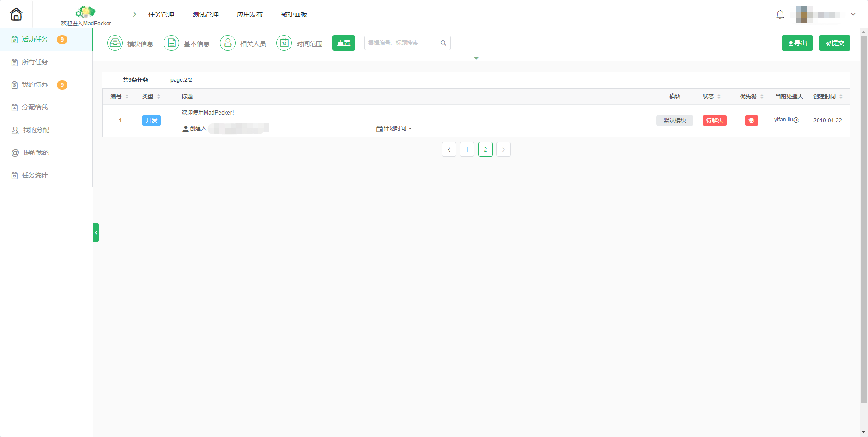Click the 待解决 status tag
The width and height of the screenshot is (868, 437).
click(x=715, y=121)
